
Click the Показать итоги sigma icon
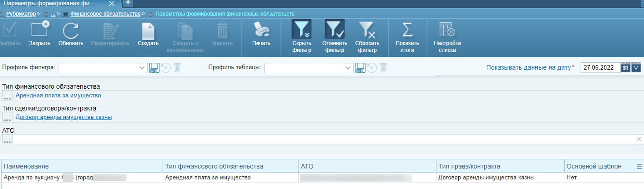point(407,31)
